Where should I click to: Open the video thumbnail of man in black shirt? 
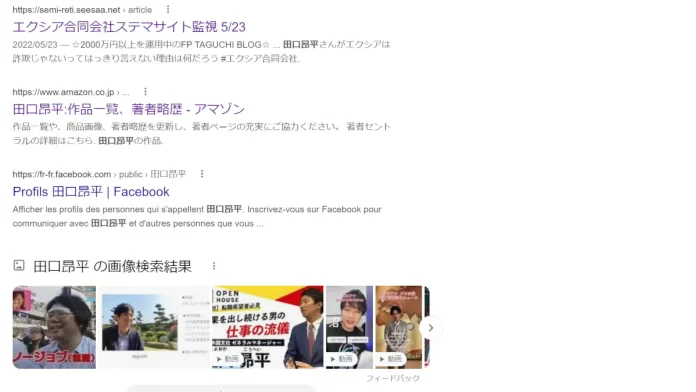coord(349,327)
